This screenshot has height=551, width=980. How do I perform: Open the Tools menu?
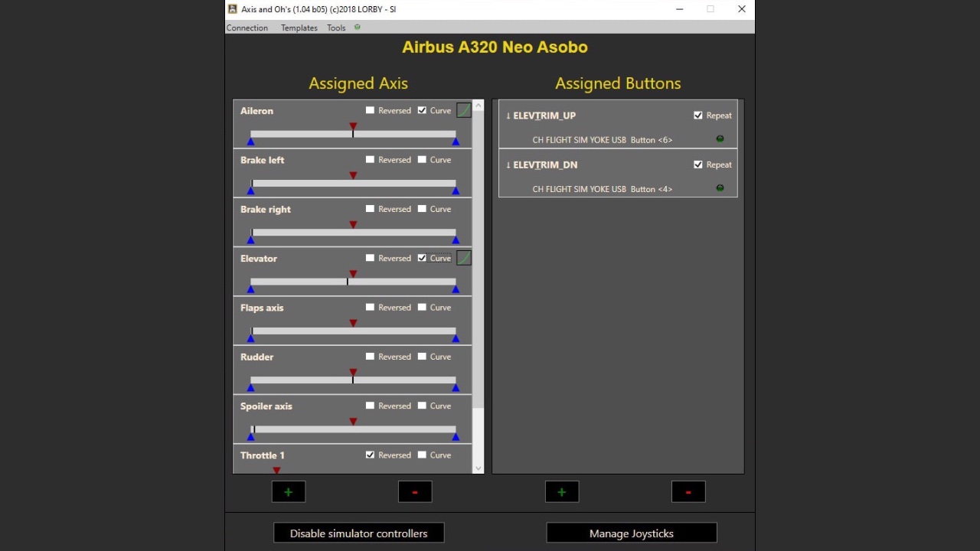(x=336, y=28)
